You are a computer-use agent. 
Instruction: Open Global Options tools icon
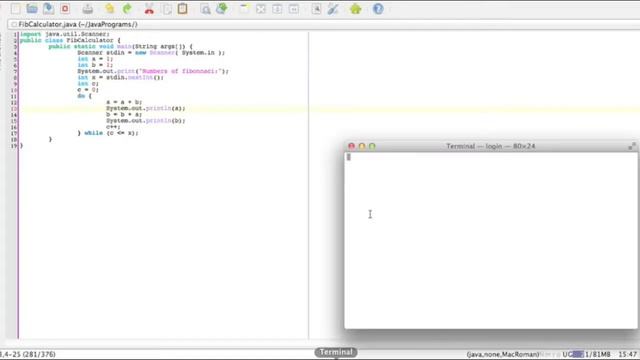coord(333,9)
